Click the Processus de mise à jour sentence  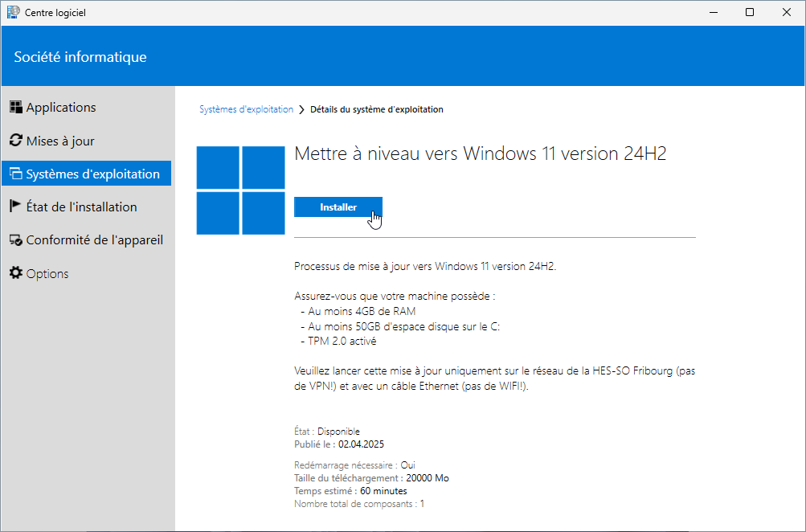tap(425, 266)
